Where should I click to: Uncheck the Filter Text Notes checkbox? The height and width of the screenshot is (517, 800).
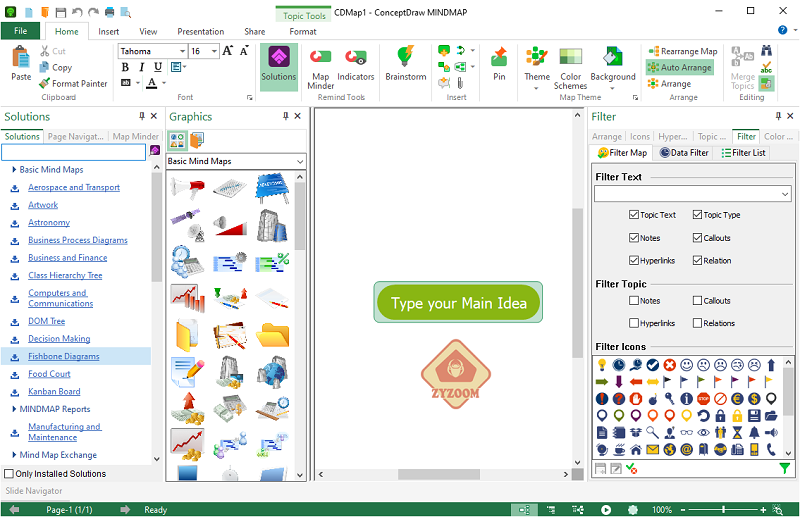point(634,238)
